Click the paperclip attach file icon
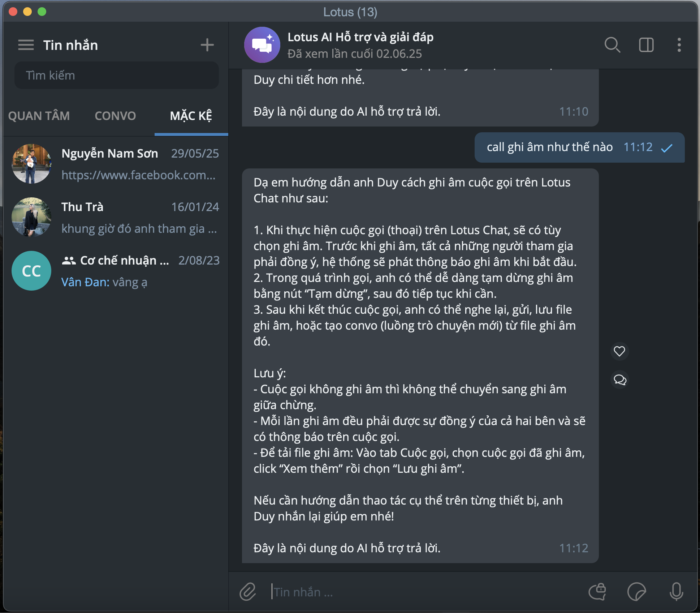Image resolution: width=700 pixels, height=613 pixels. point(248,592)
